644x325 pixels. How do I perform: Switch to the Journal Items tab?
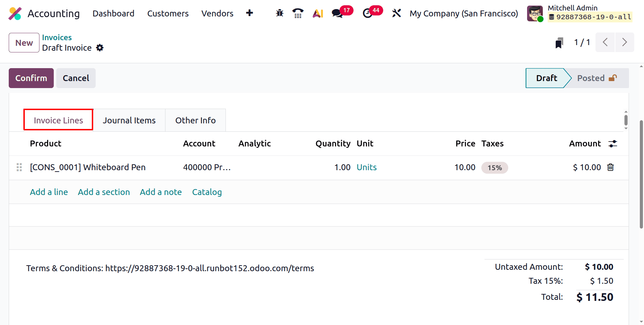129,120
